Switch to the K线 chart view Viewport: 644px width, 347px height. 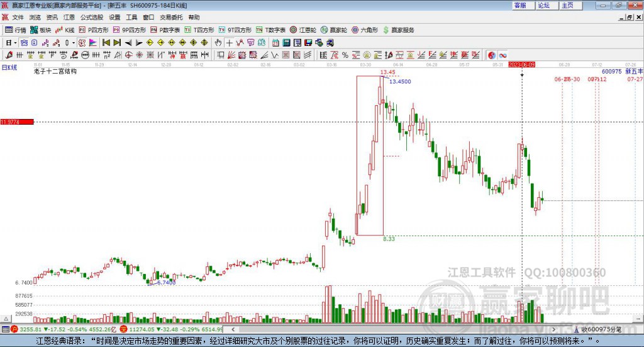65,30
